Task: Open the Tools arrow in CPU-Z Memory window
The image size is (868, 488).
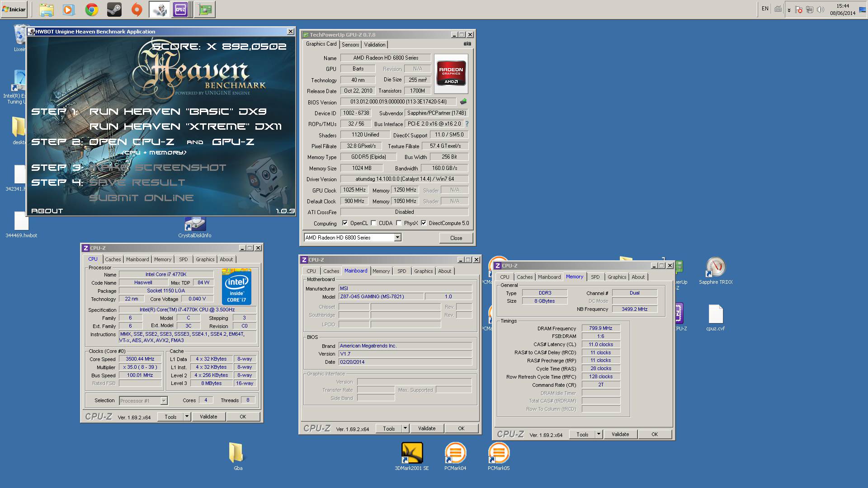Action: 599,434
